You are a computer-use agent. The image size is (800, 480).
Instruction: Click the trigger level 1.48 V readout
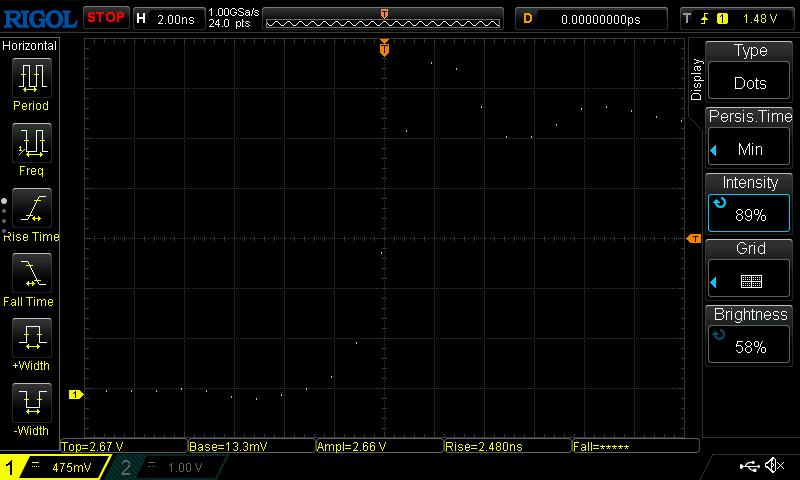click(x=760, y=19)
